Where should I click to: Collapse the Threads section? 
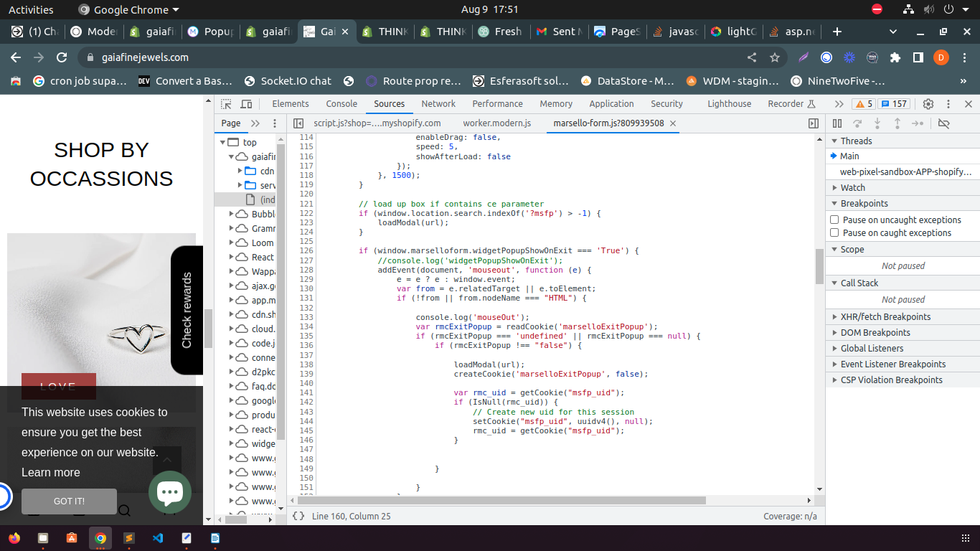(856, 141)
